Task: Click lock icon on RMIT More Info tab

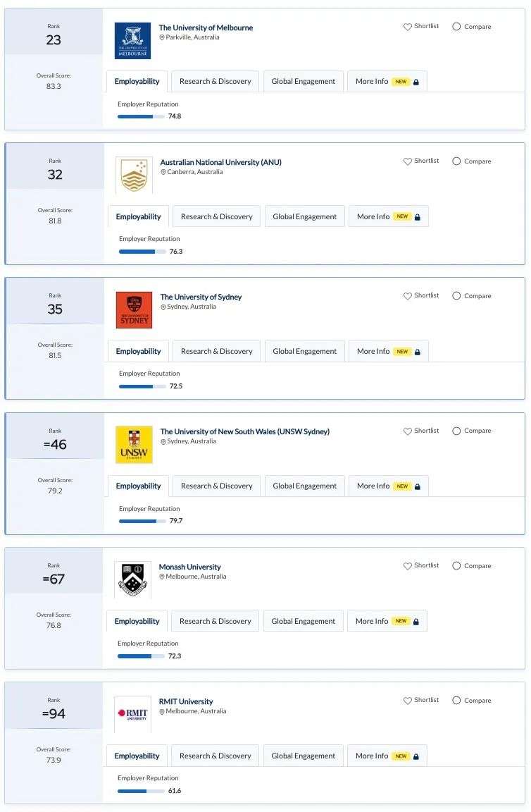Action: 416,756
